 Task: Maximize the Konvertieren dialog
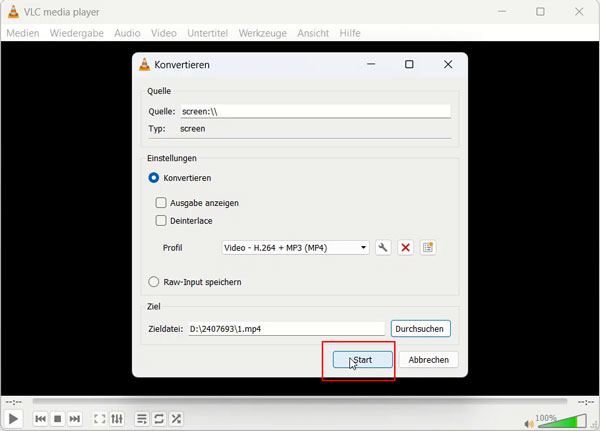click(x=409, y=64)
